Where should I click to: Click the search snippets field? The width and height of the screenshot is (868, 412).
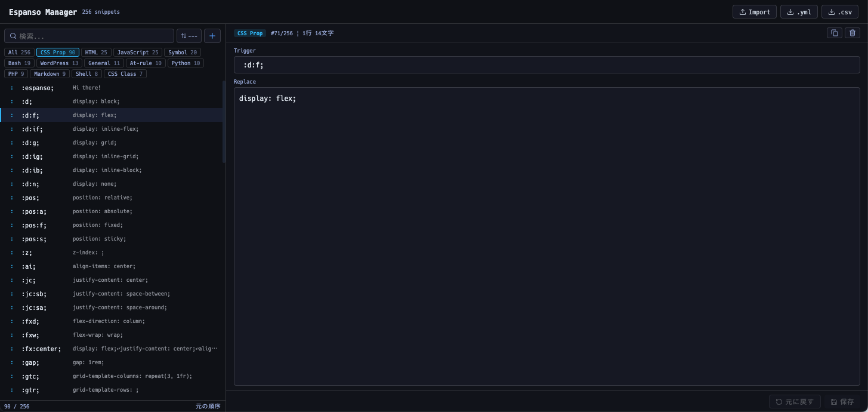tap(89, 36)
